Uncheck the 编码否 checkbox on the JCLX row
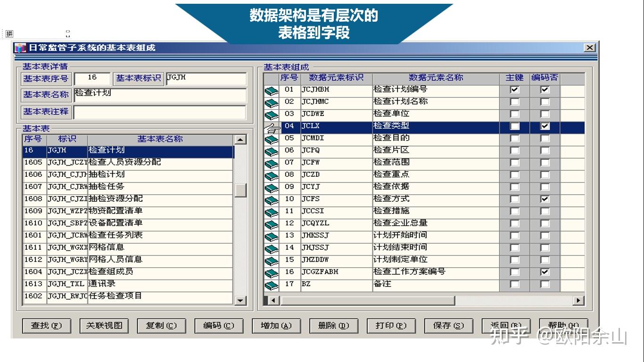The height and width of the screenshot is (362, 644). pyautogui.click(x=545, y=126)
